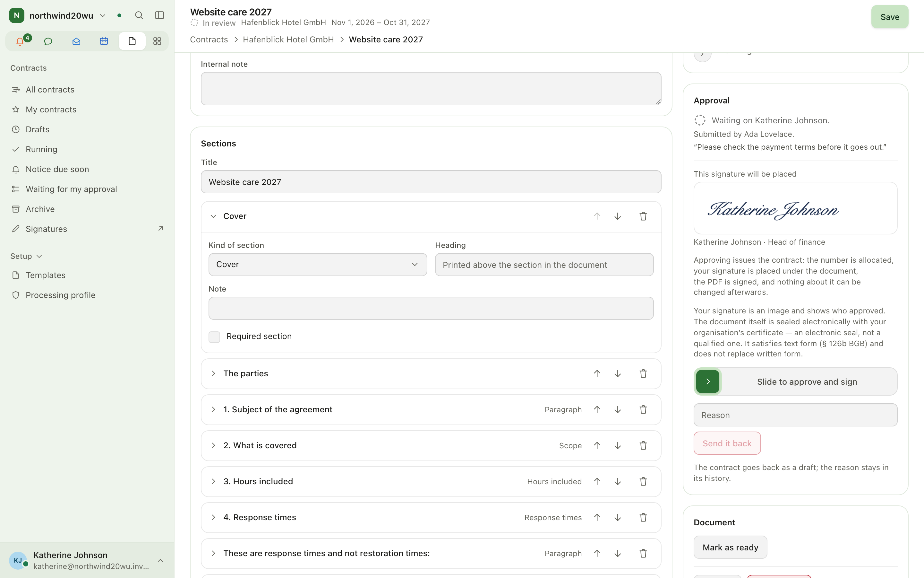Delete the Cover section
The image size is (924, 578).
click(x=643, y=216)
